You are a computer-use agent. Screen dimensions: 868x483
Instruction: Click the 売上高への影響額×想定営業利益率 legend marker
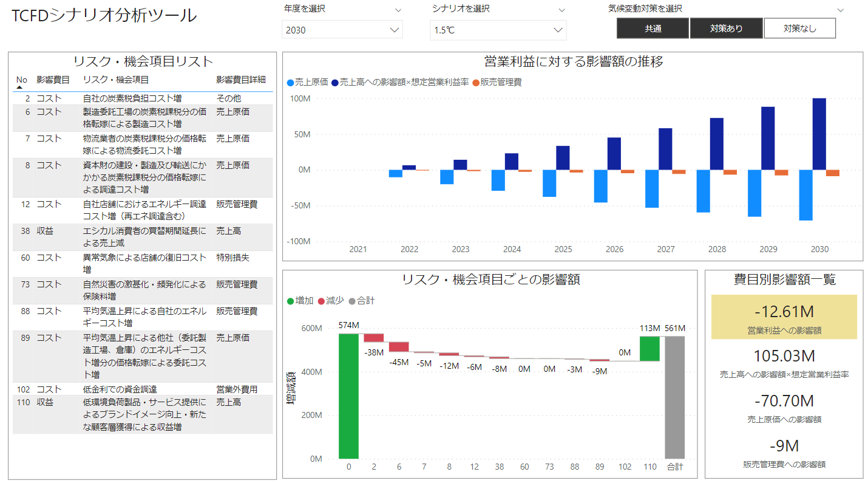pos(335,82)
